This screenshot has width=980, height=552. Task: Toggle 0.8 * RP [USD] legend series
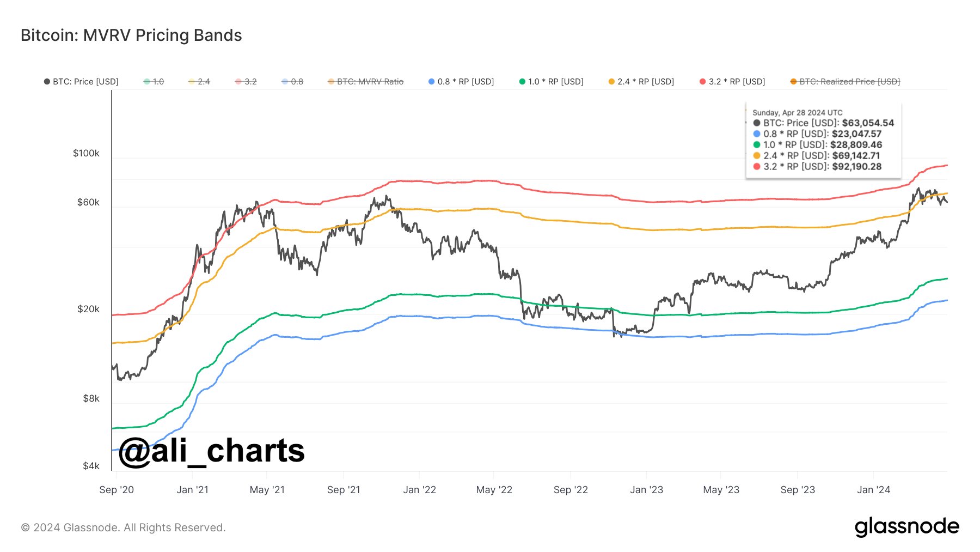pos(461,82)
